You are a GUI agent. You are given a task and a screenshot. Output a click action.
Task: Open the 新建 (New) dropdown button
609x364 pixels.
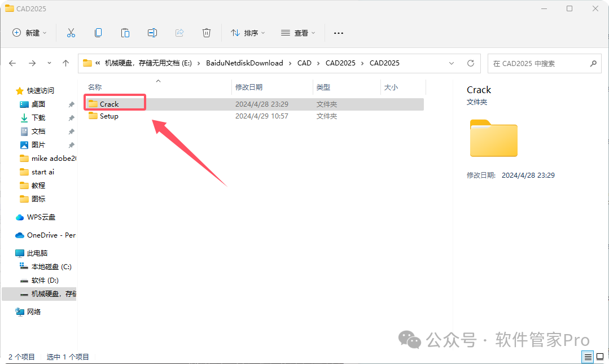tap(29, 33)
